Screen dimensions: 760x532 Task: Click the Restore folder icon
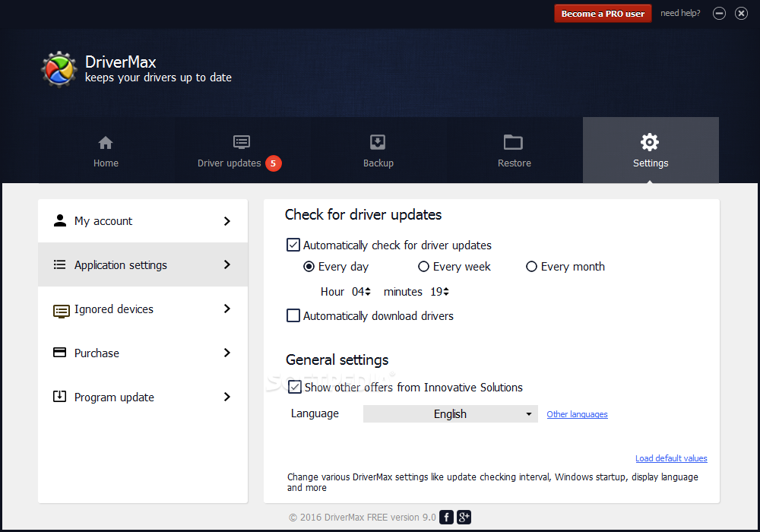(x=513, y=142)
